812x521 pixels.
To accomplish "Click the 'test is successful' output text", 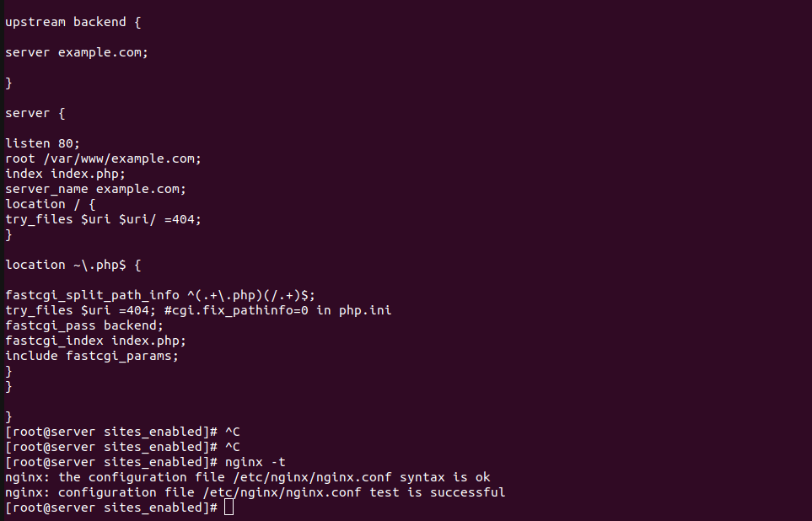I will click(x=437, y=492).
